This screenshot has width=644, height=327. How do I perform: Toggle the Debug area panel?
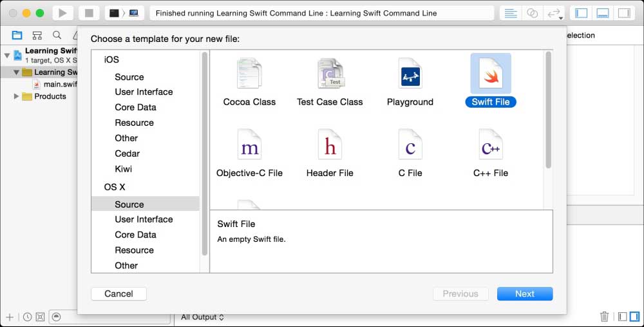point(603,13)
